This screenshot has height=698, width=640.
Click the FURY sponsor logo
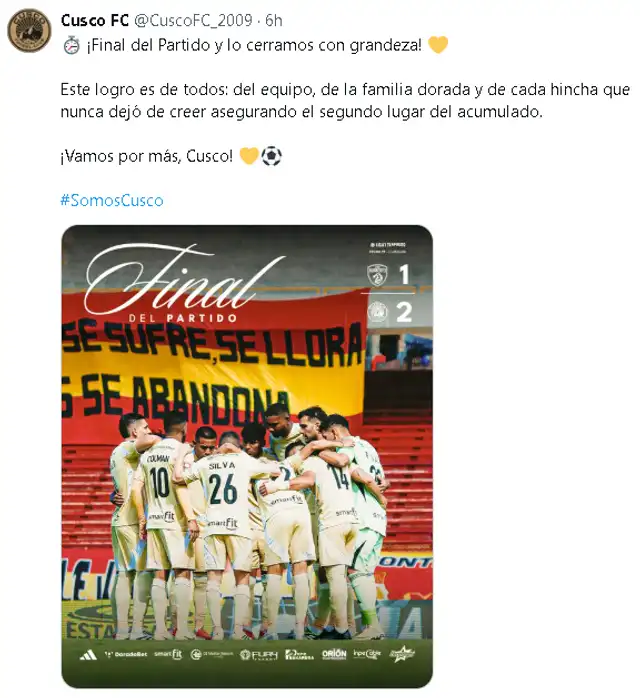[259, 654]
